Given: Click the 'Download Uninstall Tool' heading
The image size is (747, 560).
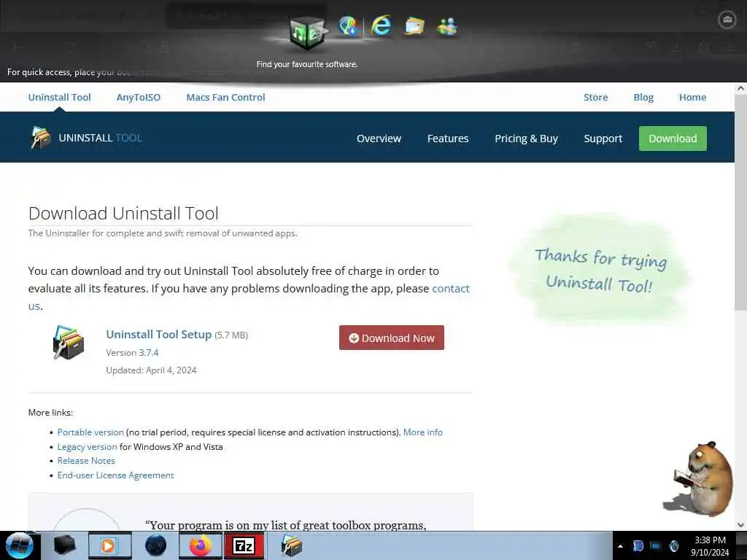Looking at the screenshot, I should pos(123,214).
